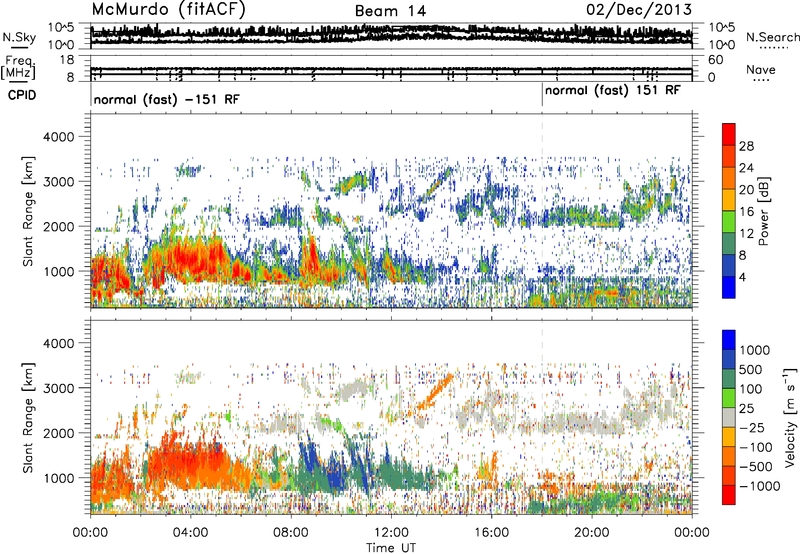Click the N.Sky legend label
This screenshot has height=554, width=800.
pyautogui.click(x=19, y=37)
